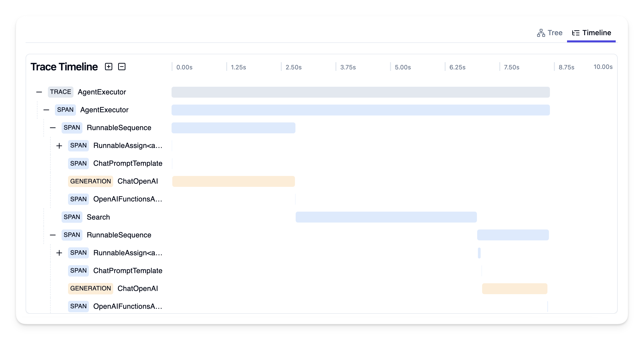Click the expand-all icon beside Trace Timeline
This screenshot has width=644, height=340.
click(x=108, y=67)
